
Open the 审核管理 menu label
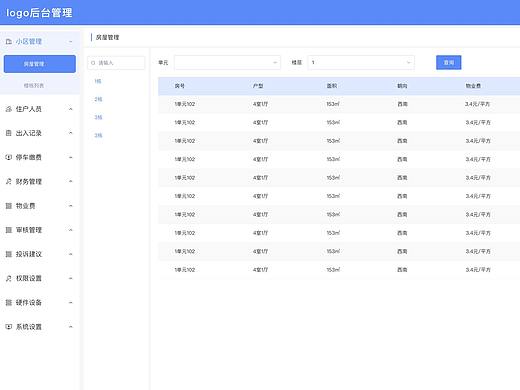click(29, 230)
